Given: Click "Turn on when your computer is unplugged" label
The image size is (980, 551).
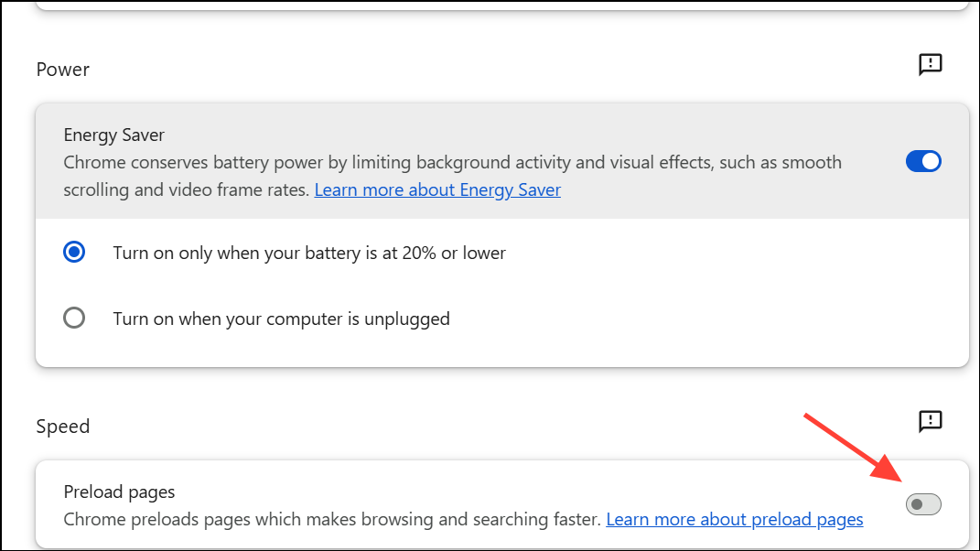Looking at the screenshot, I should [281, 319].
